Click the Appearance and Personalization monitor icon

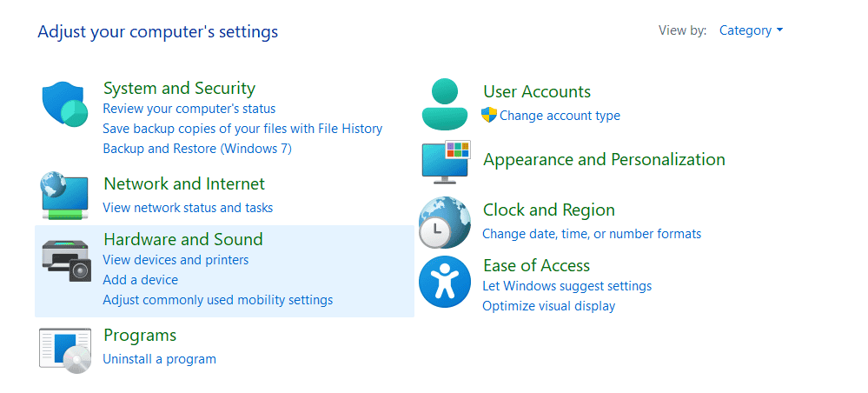(447, 162)
